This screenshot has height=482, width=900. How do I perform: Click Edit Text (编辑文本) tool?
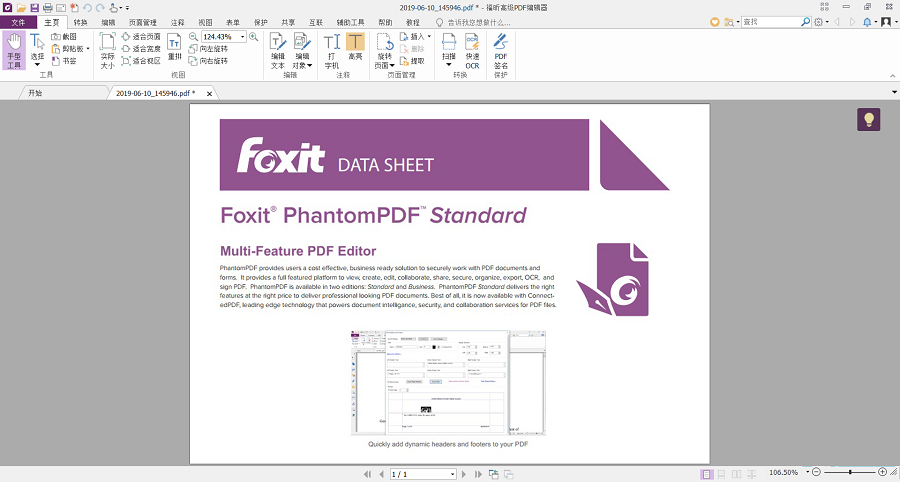tap(278, 50)
